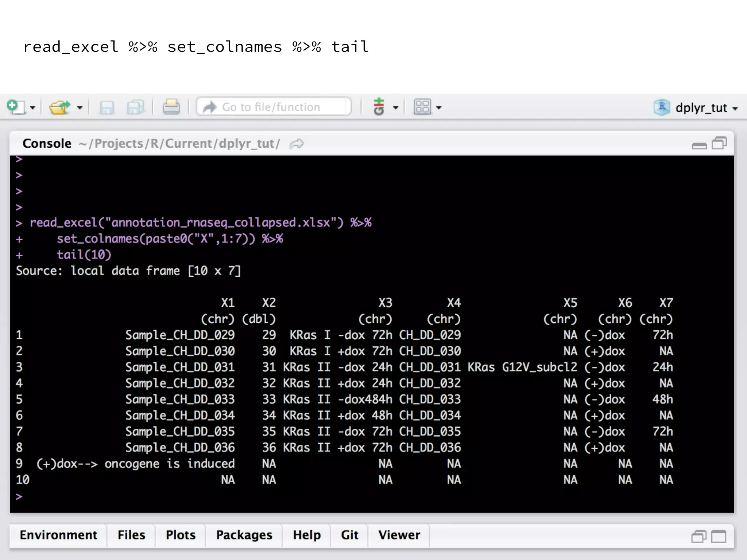Switch to the Environment tab

coord(58,535)
